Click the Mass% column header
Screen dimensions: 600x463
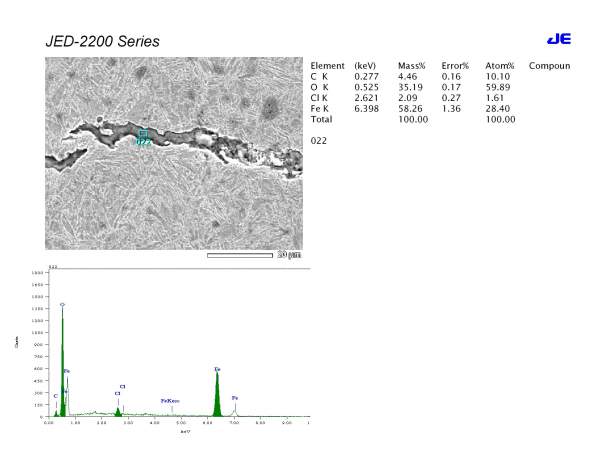point(412,66)
